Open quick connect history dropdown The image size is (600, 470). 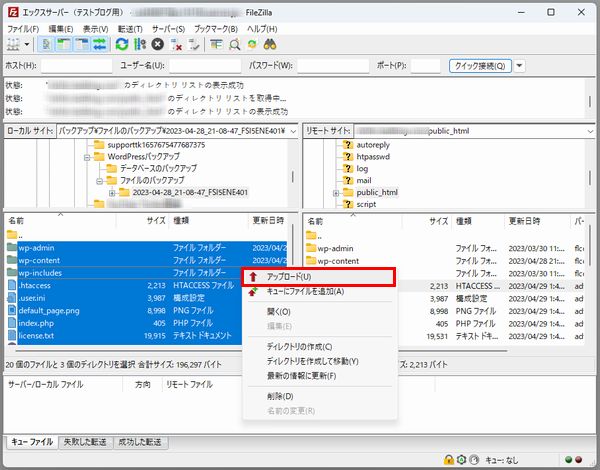pyautogui.click(x=519, y=66)
